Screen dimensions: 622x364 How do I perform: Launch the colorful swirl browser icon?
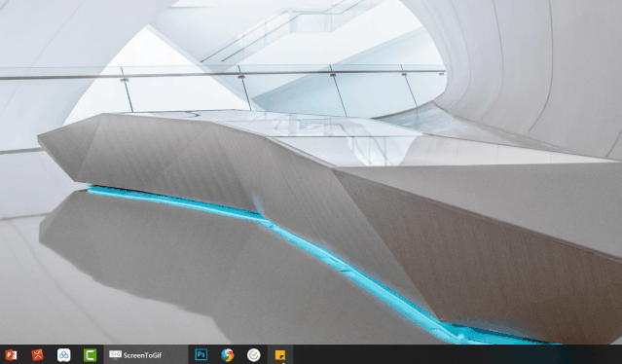[x=228, y=355]
